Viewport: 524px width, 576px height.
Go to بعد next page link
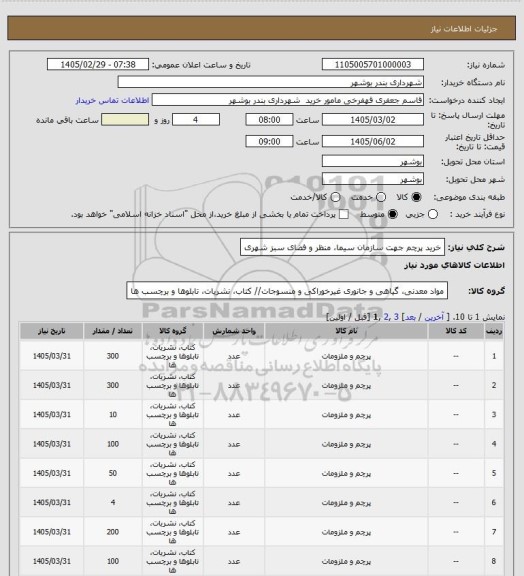(410, 317)
